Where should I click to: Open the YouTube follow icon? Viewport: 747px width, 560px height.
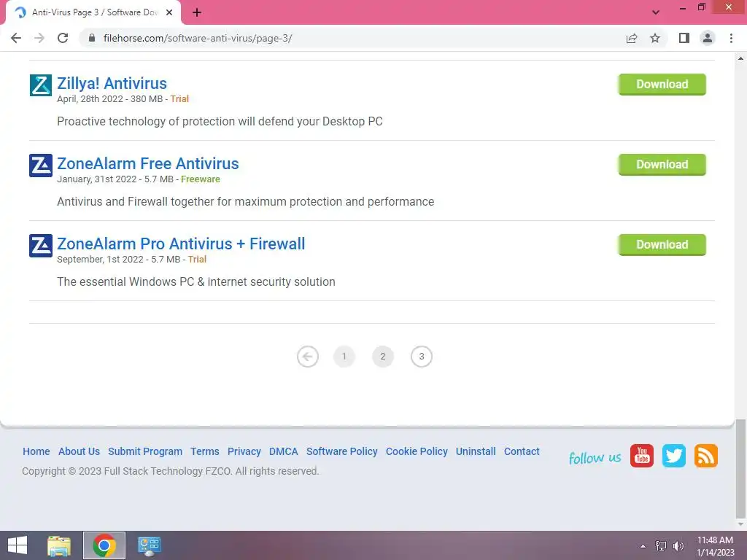pyautogui.click(x=642, y=456)
